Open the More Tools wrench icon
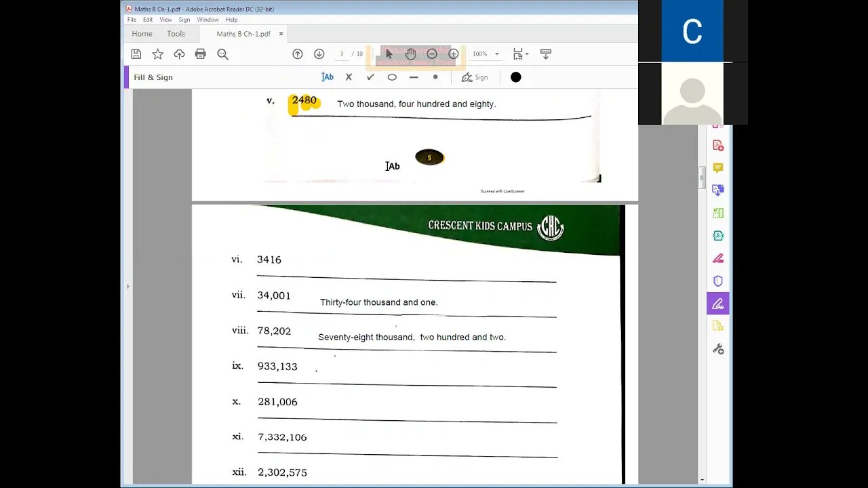Screen dimensions: 868x488 point(718,349)
